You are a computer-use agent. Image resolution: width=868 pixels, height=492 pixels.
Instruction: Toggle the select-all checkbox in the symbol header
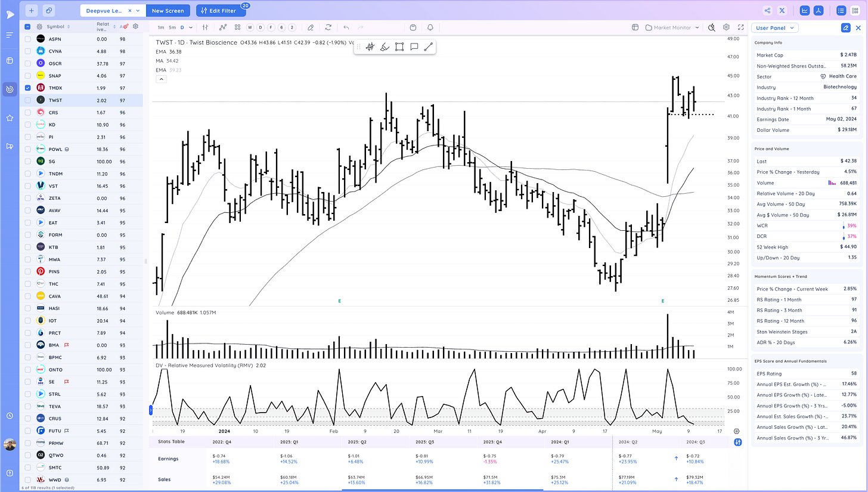[x=27, y=26]
